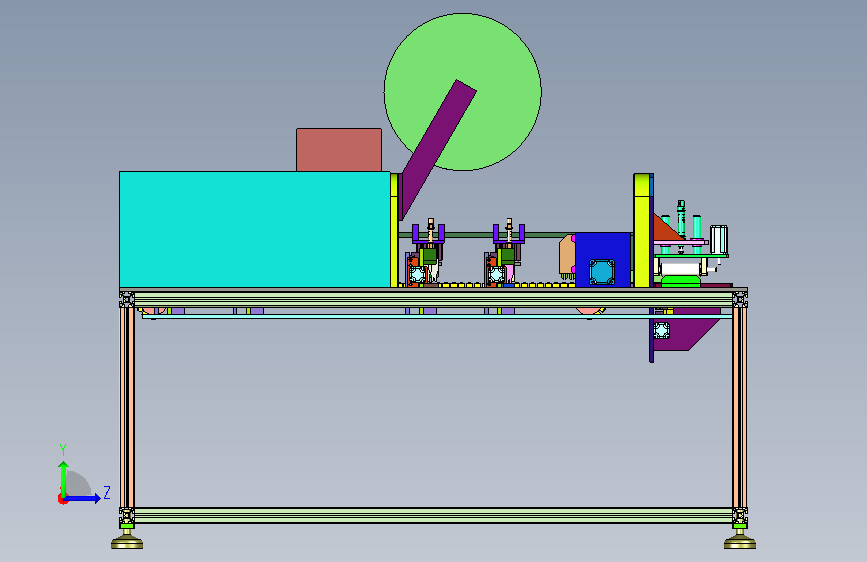This screenshot has width=867, height=562.
Task: Select the reddish-brown box atop the cyan enclosure
Action: tap(339, 150)
